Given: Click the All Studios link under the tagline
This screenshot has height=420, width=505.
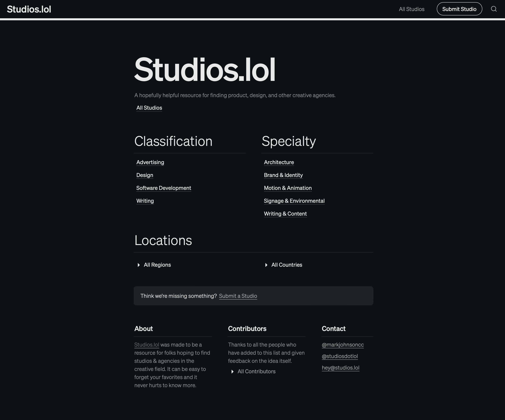Looking at the screenshot, I should pos(149,108).
